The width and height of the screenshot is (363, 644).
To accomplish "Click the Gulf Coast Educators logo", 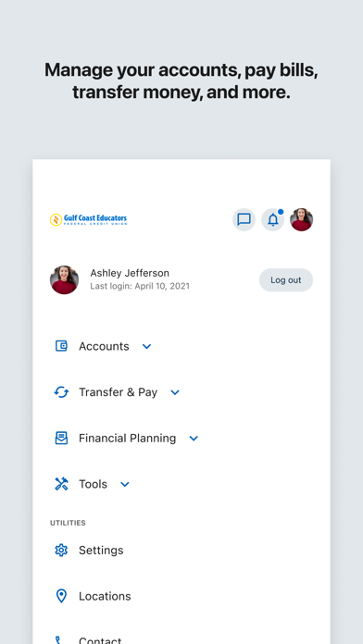I will (88, 219).
